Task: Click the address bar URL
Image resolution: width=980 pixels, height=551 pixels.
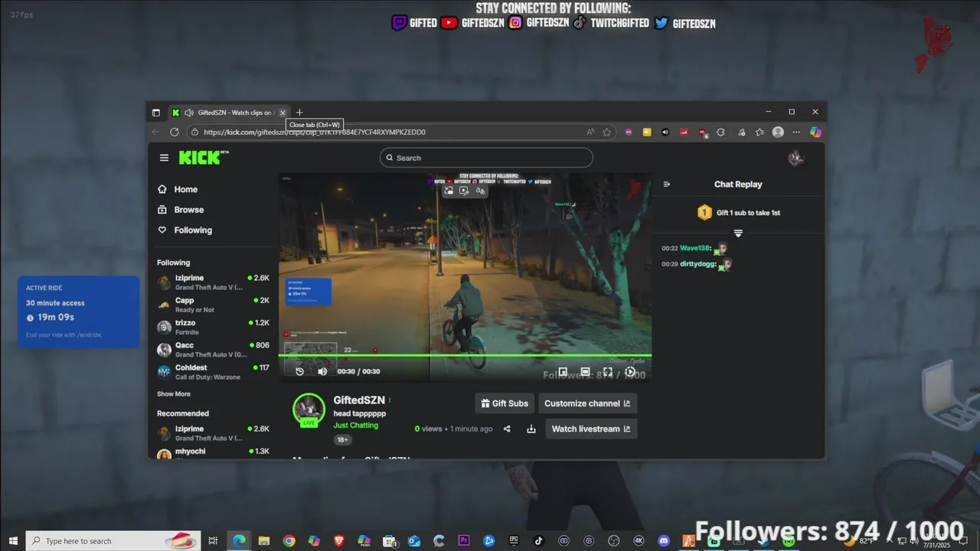Action: (x=315, y=132)
